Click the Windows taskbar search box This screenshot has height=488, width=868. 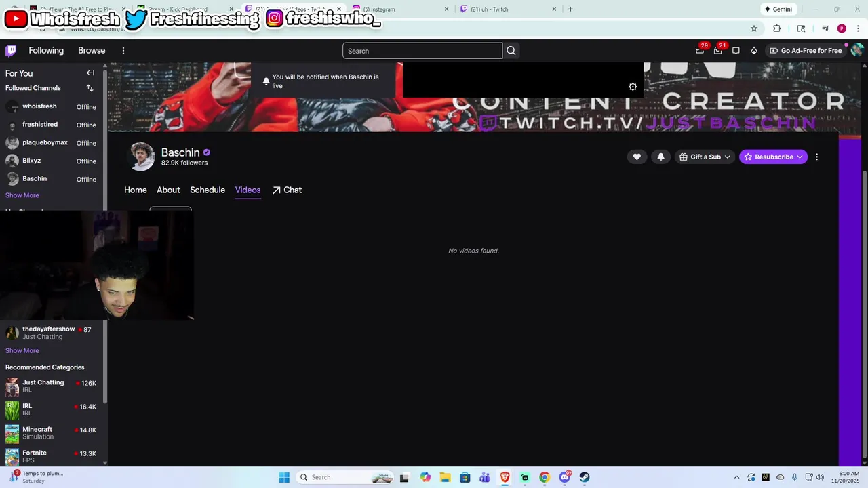346,477
